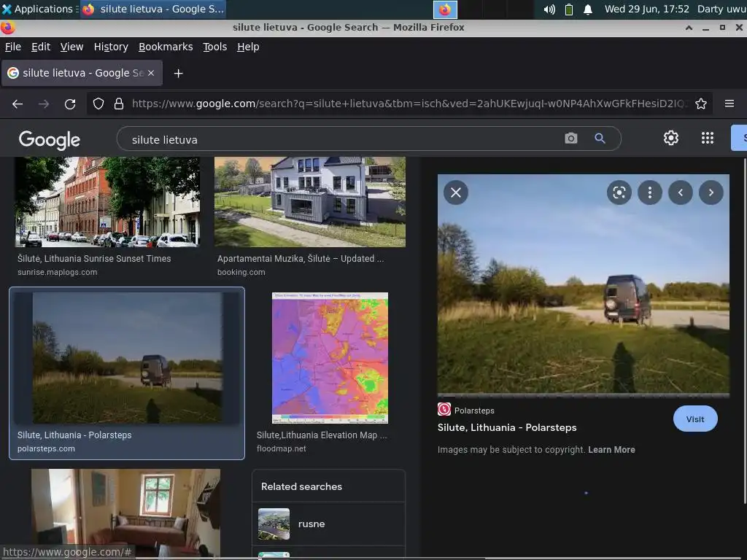Open tracking protection shield info
Image resolution: width=747 pixels, height=560 pixels.
tap(98, 104)
